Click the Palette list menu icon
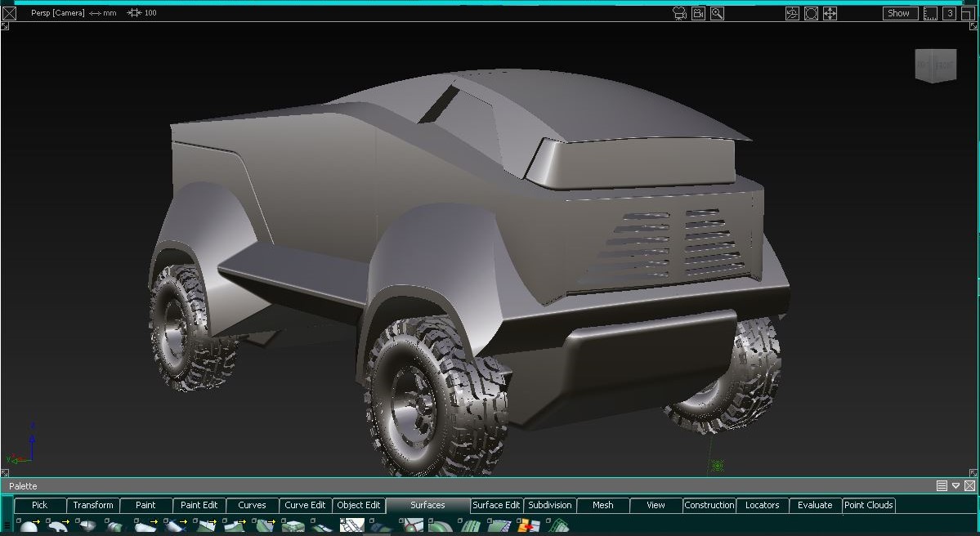This screenshot has height=536, width=980. (x=942, y=485)
